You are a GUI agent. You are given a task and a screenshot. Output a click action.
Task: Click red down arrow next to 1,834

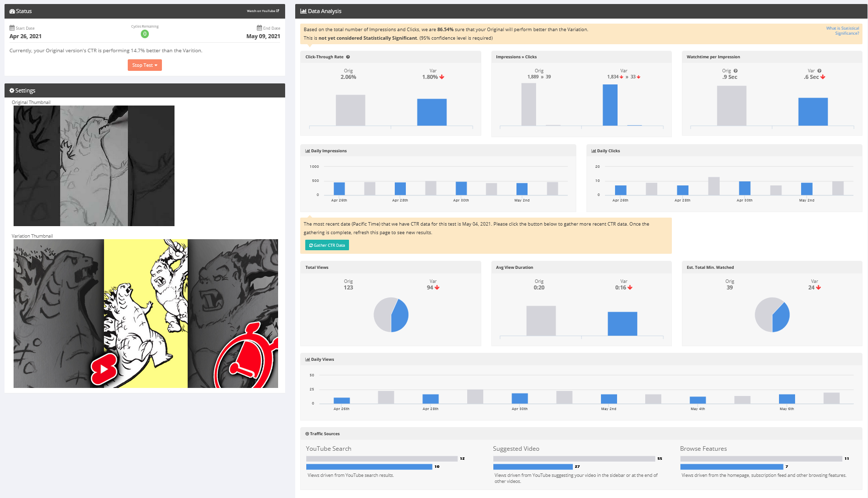tap(622, 77)
